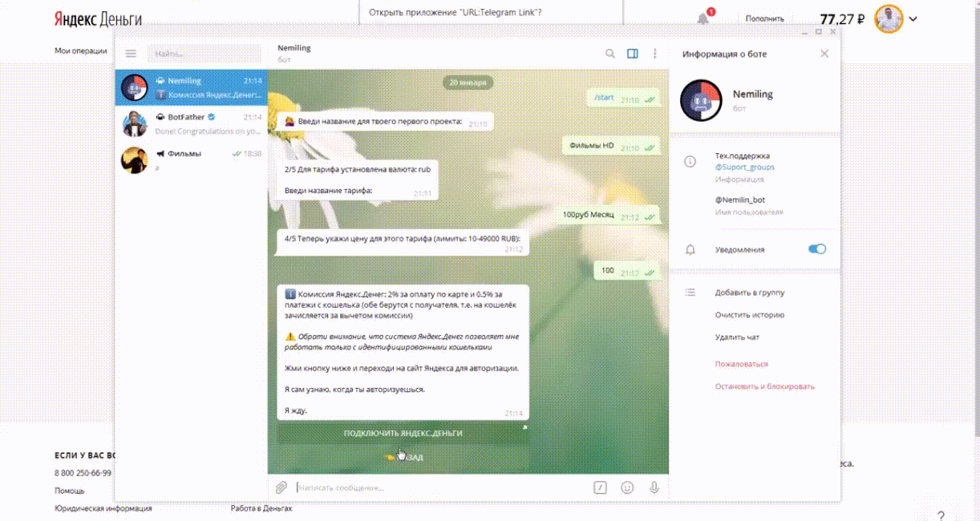
Task: Click the notifications bell icon in panel
Action: pos(690,250)
